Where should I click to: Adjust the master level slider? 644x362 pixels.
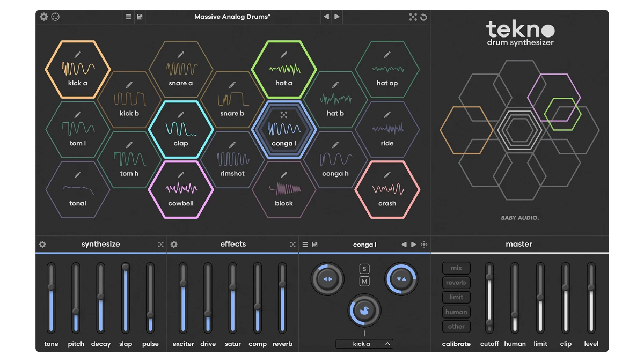[591, 298]
